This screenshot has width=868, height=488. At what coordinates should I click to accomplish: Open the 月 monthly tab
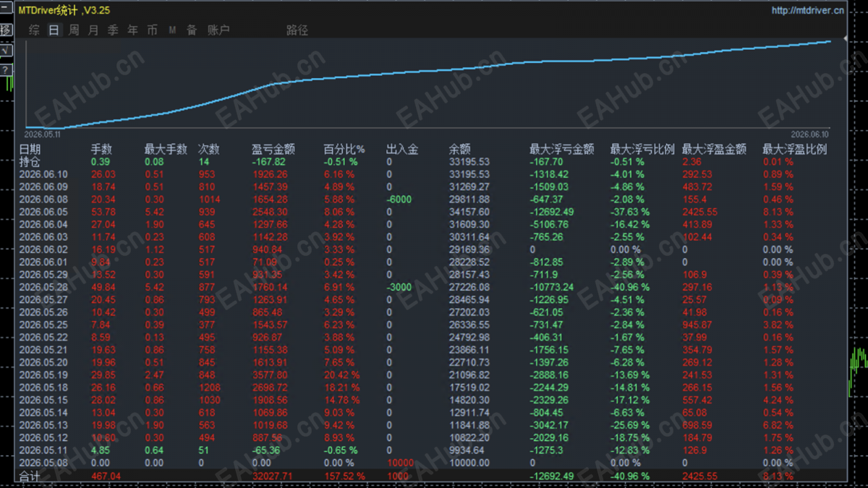point(93,30)
